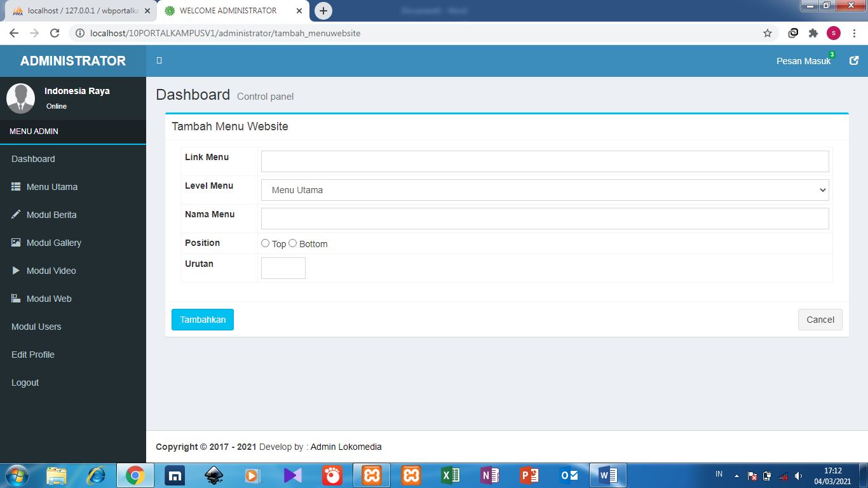Click the volume icon in system tray
Image resolution: width=868 pixels, height=488 pixels.
tap(799, 476)
